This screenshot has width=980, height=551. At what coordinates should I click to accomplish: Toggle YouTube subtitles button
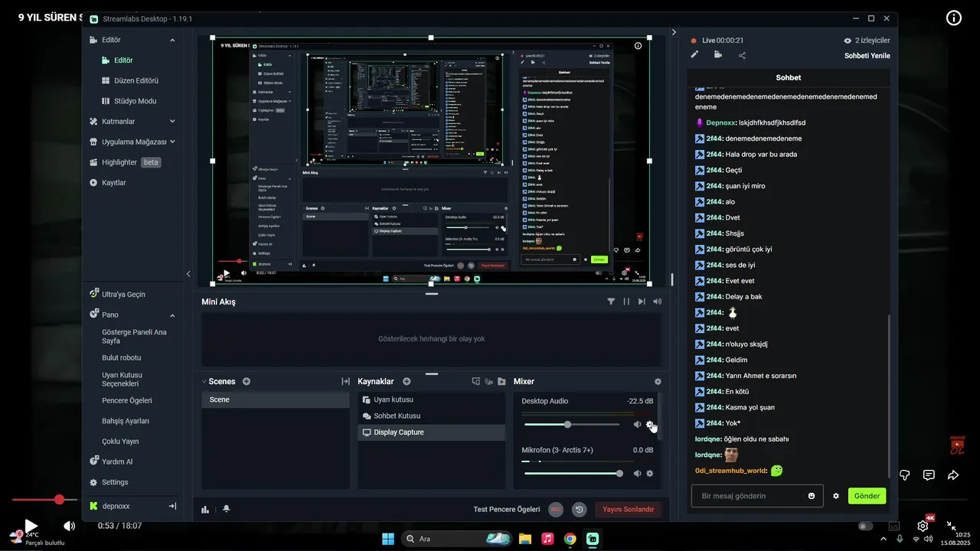(x=894, y=526)
